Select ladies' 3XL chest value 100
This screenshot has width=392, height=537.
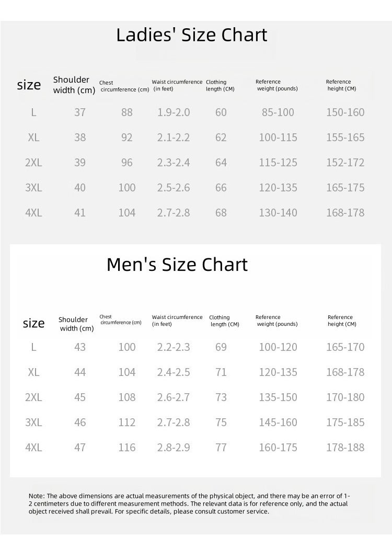point(126,188)
